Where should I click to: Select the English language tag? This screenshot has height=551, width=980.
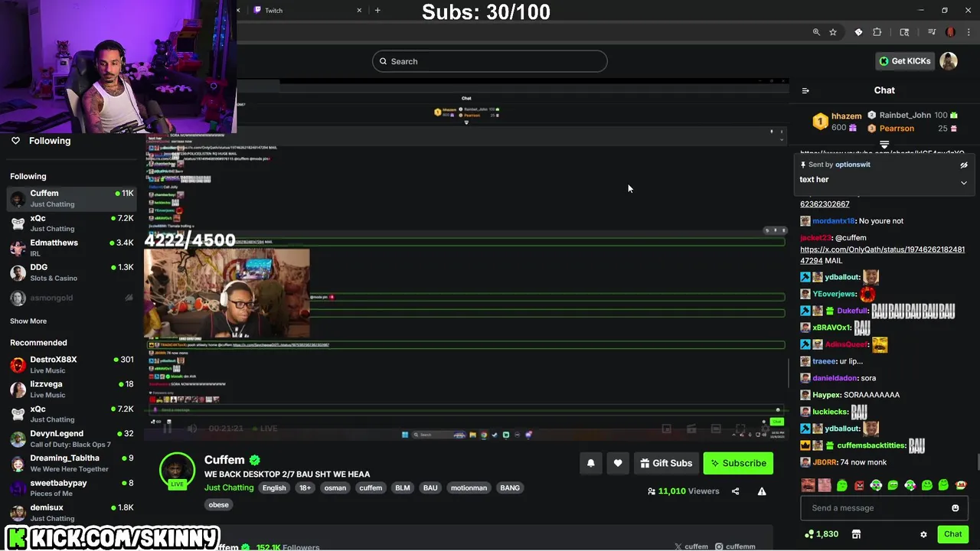click(x=274, y=487)
